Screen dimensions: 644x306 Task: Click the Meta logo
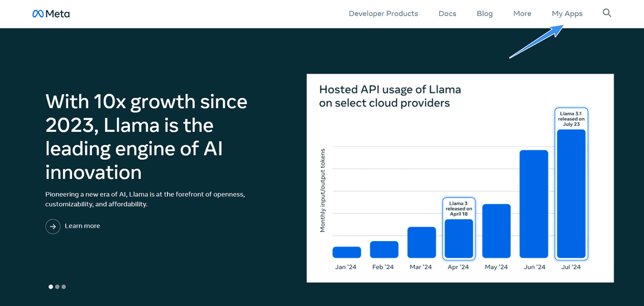tap(51, 14)
